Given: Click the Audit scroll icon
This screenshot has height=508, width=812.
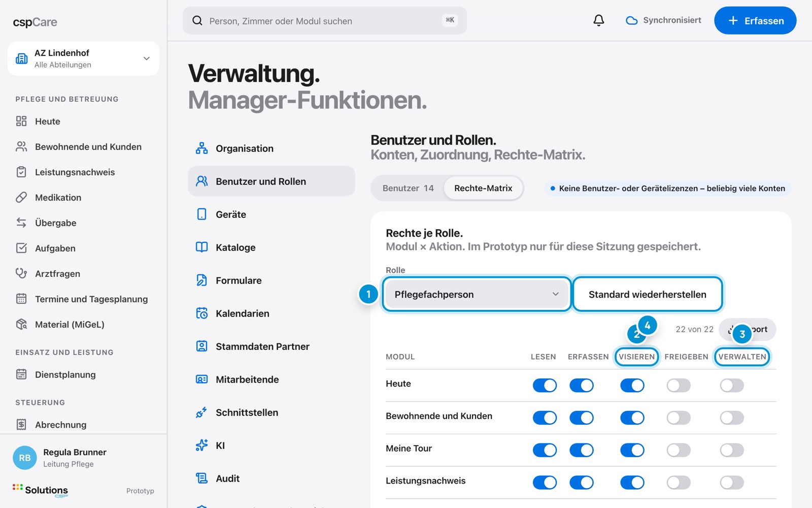Looking at the screenshot, I should (x=201, y=479).
